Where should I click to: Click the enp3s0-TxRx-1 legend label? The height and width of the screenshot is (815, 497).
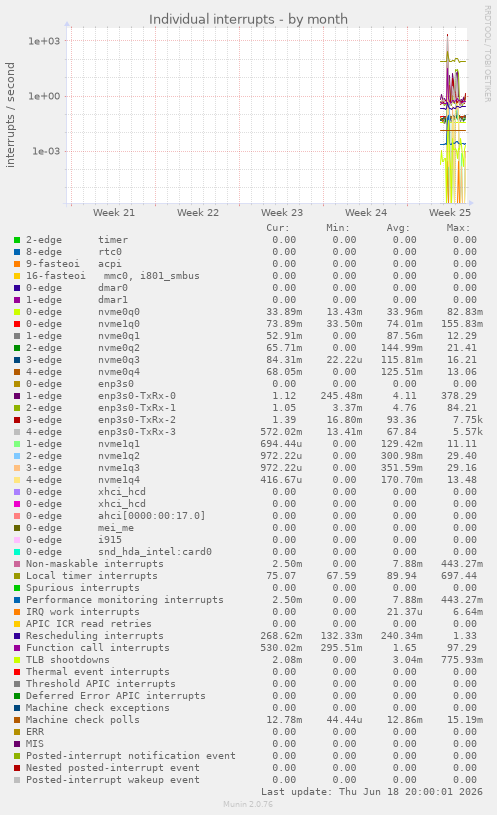point(137,408)
